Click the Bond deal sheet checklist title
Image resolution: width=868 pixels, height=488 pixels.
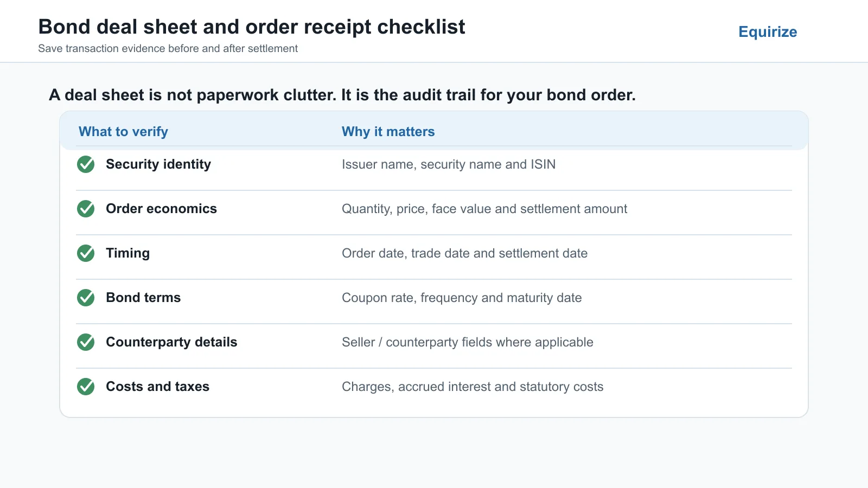[x=252, y=27]
